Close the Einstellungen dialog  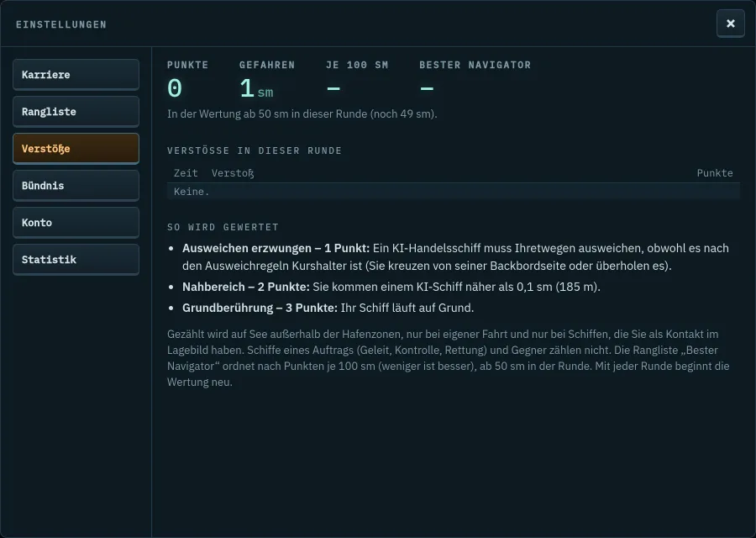731,24
